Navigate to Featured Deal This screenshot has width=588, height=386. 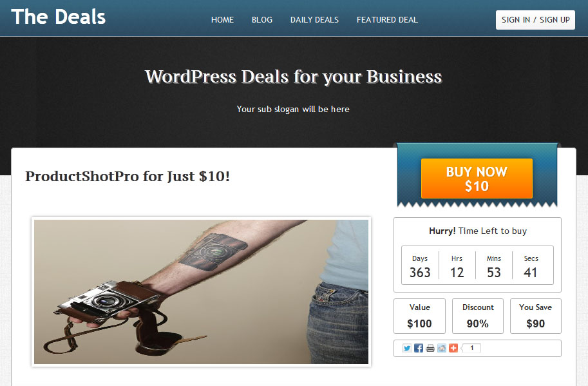click(x=387, y=20)
